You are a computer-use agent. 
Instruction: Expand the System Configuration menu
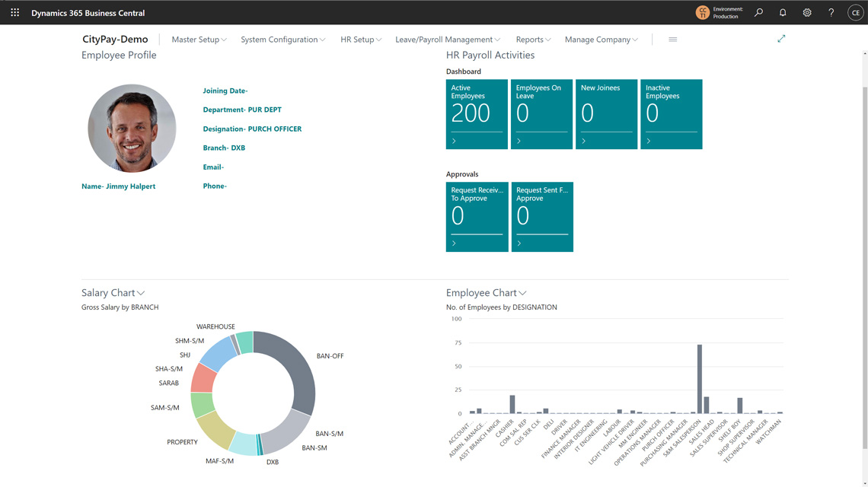(283, 40)
